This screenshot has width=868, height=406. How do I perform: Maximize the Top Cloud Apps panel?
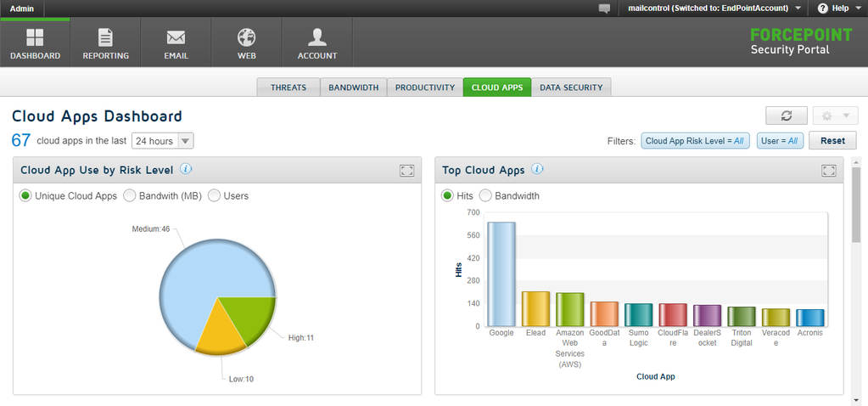(829, 171)
